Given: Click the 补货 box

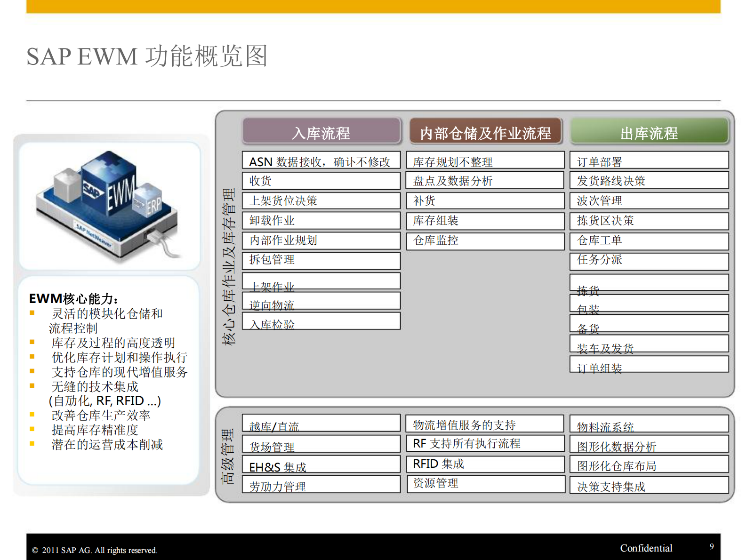Looking at the screenshot, I should 485,200.
